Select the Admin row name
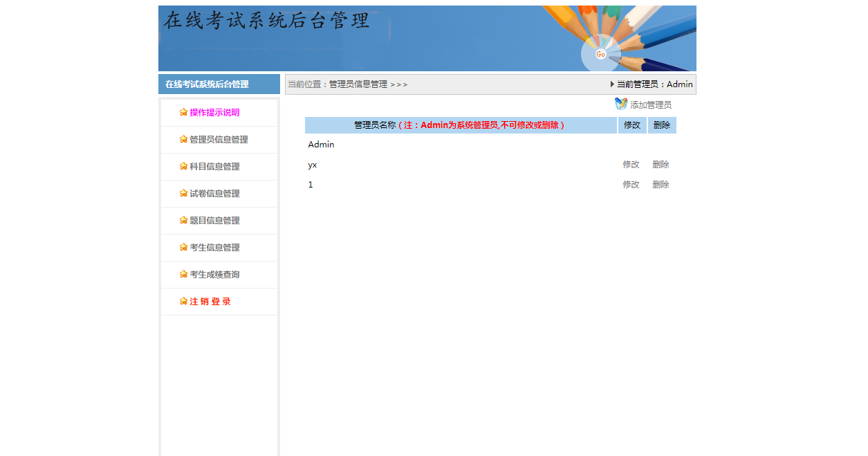The height and width of the screenshot is (456, 868). [x=321, y=145]
